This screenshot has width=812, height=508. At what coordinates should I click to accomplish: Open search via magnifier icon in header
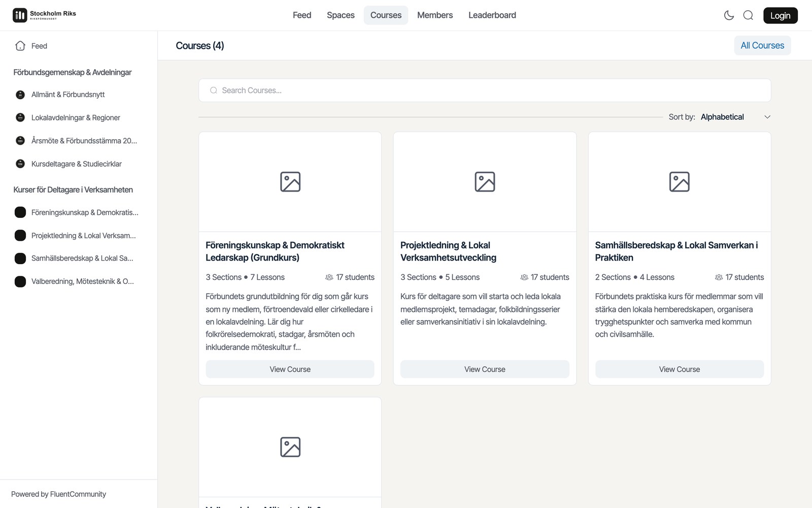click(x=748, y=15)
